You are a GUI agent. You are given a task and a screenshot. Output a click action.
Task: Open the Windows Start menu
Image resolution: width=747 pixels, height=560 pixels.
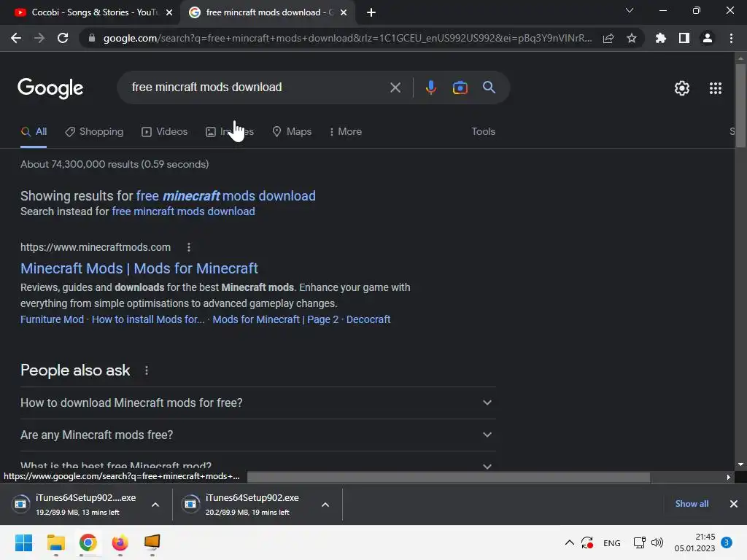tap(23, 542)
